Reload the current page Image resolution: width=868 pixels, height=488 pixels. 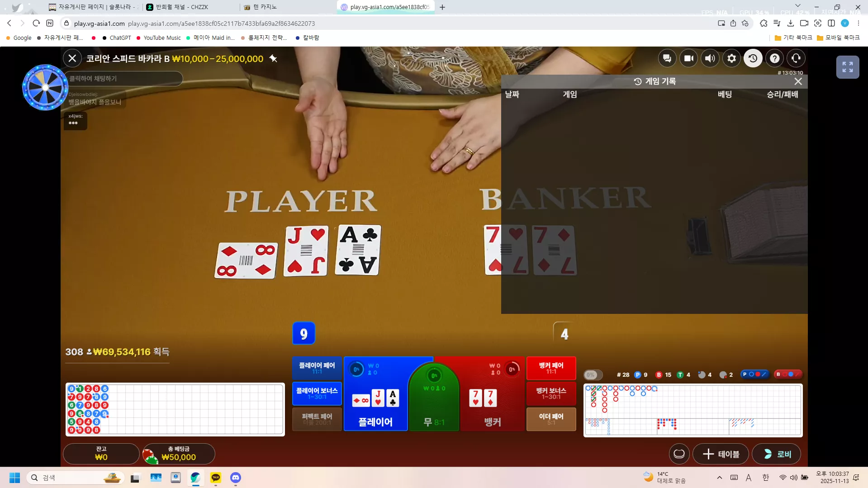(36, 23)
